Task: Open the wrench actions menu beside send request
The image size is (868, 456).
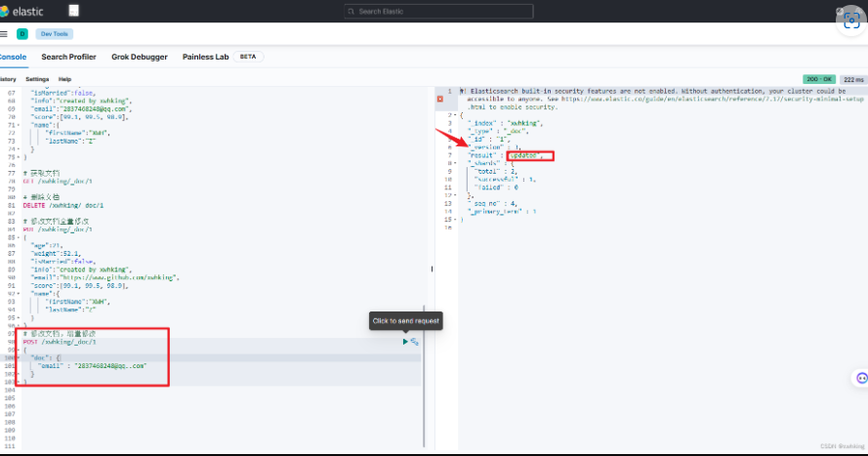Action: pyautogui.click(x=415, y=341)
